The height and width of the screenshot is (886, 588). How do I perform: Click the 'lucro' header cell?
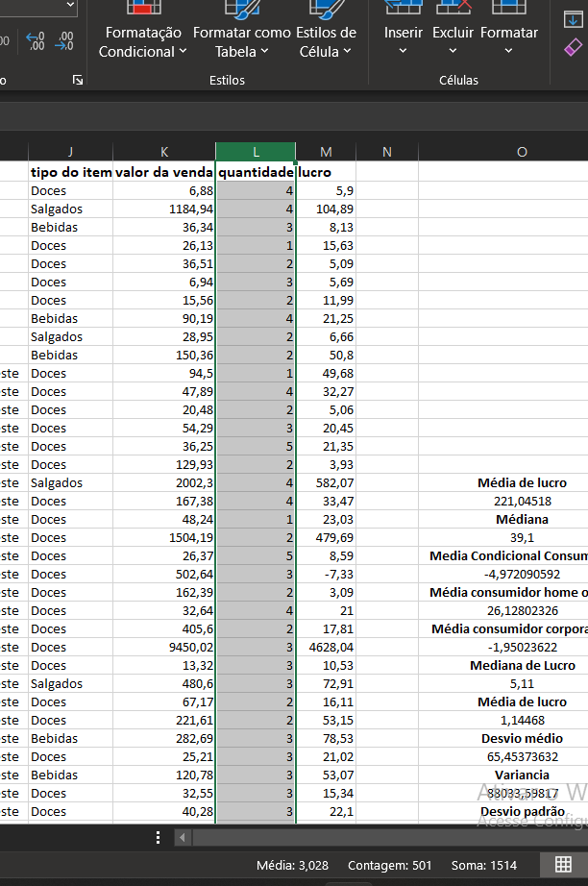[x=326, y=172]
